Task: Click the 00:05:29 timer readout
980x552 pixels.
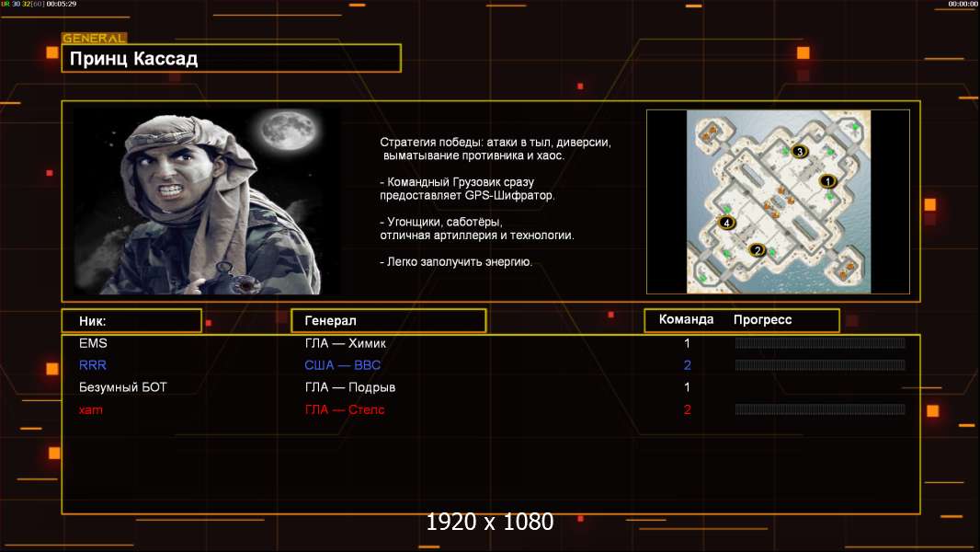Action: (x=62, y=4)
